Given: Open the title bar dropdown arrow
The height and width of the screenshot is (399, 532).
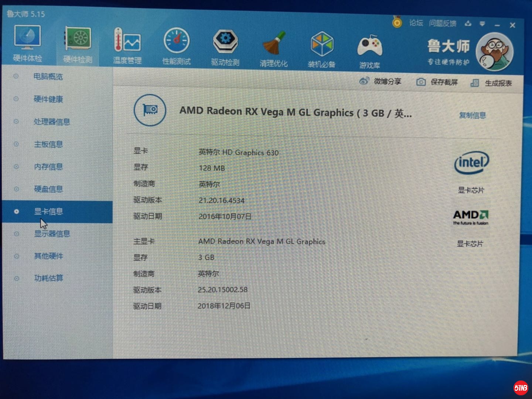Looking at the screenshot, I should click(x=482, y=23).
